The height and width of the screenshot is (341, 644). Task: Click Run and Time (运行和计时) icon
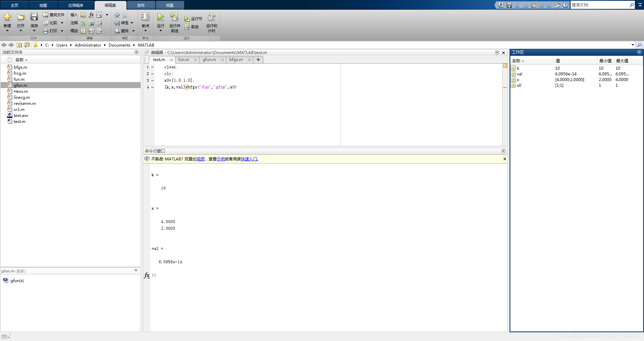pyautogui.click(x=211, y=17)
